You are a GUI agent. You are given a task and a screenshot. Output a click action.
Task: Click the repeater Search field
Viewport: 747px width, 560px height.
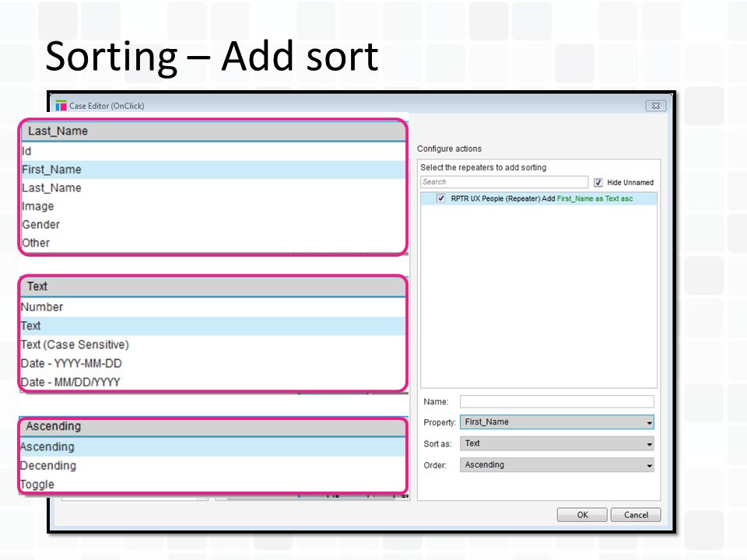coord(504,182)
